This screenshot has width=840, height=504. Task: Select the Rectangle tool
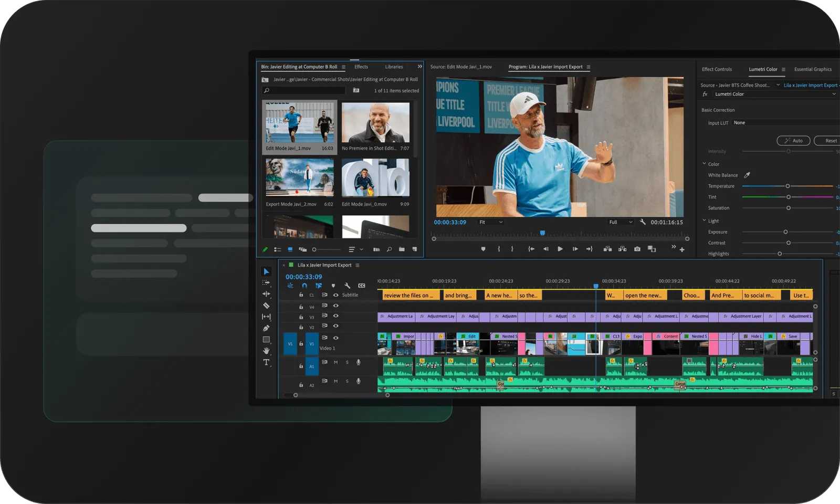[x=266, y=340]
